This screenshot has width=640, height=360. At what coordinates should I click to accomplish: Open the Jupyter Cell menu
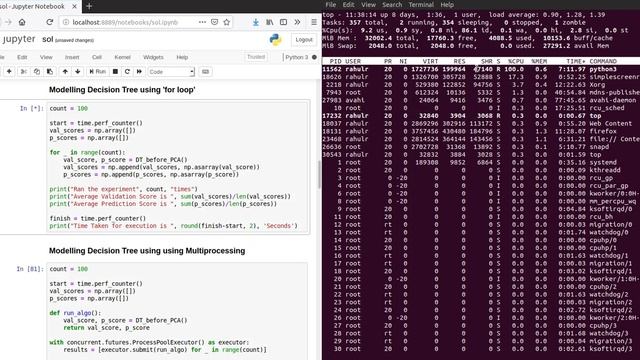97,57
